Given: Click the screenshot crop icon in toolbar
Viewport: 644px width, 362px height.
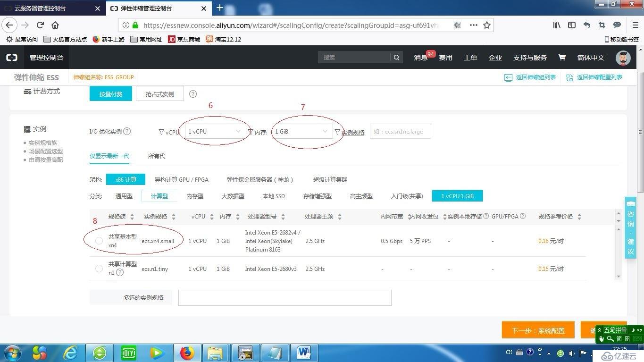Looking at the screenshot, I should 602,25.
